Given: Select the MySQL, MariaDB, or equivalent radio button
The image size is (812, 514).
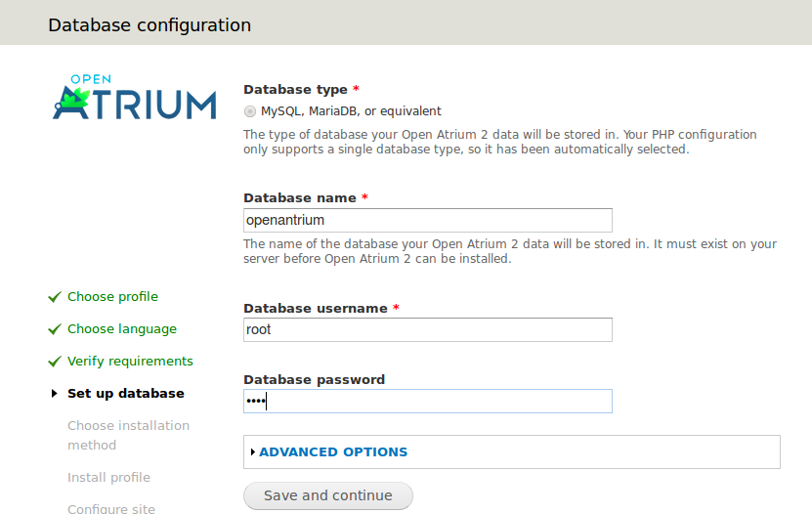Looking at the screenshot, I should (250, 111).
